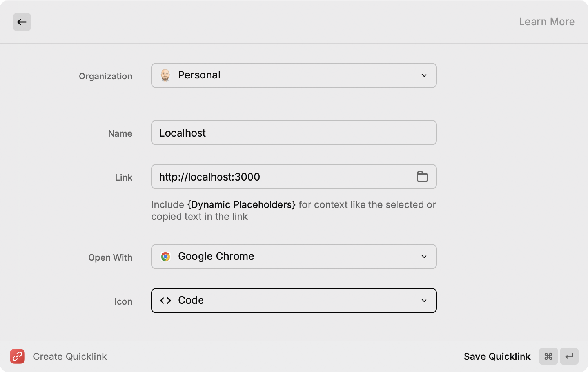Click the Google Chrome browser icon
588x372 pixels.
coord(166,257)
